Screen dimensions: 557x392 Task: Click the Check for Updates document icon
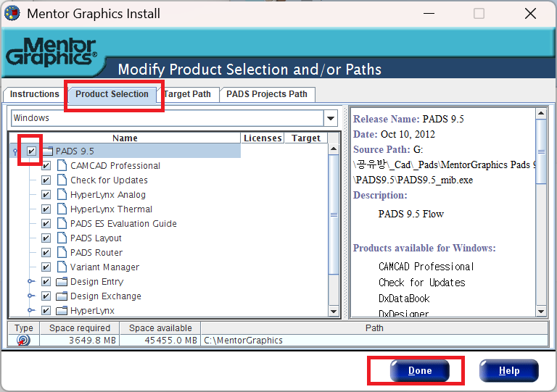(62, 180)
